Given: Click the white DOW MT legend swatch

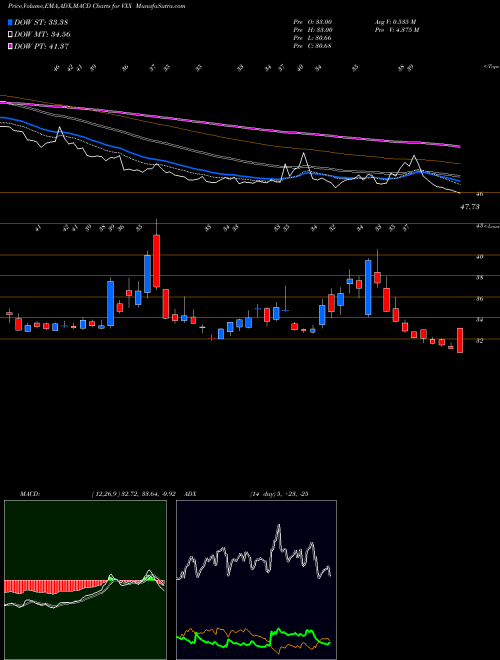Looking at the screenshot, I should click(x=11, y=35).
